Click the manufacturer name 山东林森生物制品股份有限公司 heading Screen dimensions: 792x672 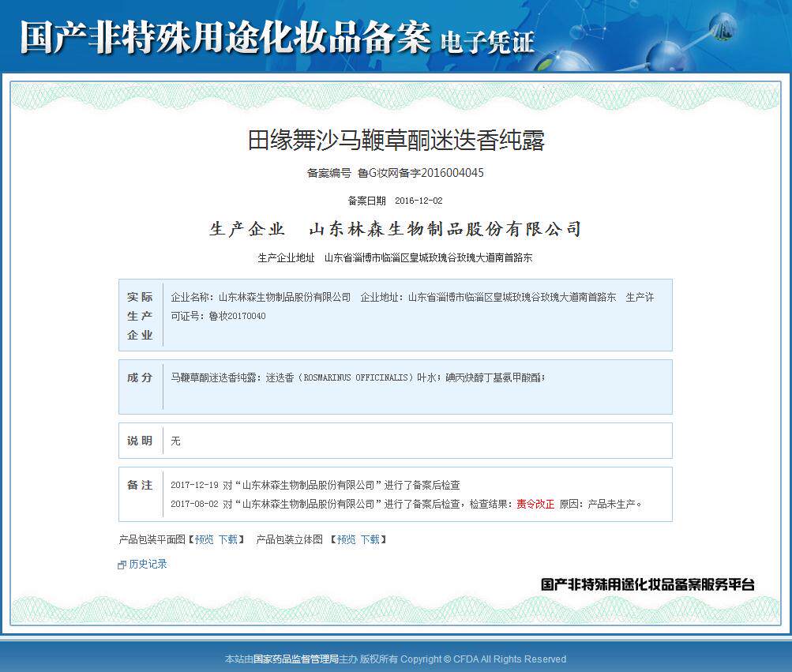445,229
